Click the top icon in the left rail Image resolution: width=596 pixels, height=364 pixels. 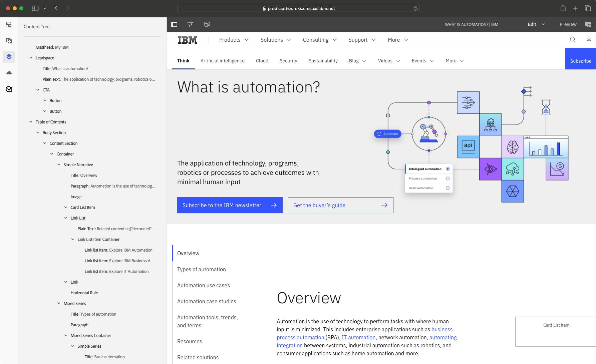coord(9,25)
